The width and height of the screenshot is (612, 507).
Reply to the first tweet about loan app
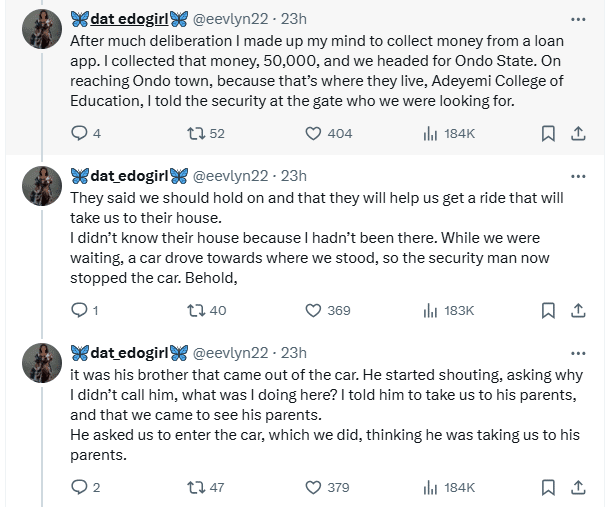(80, 133)
